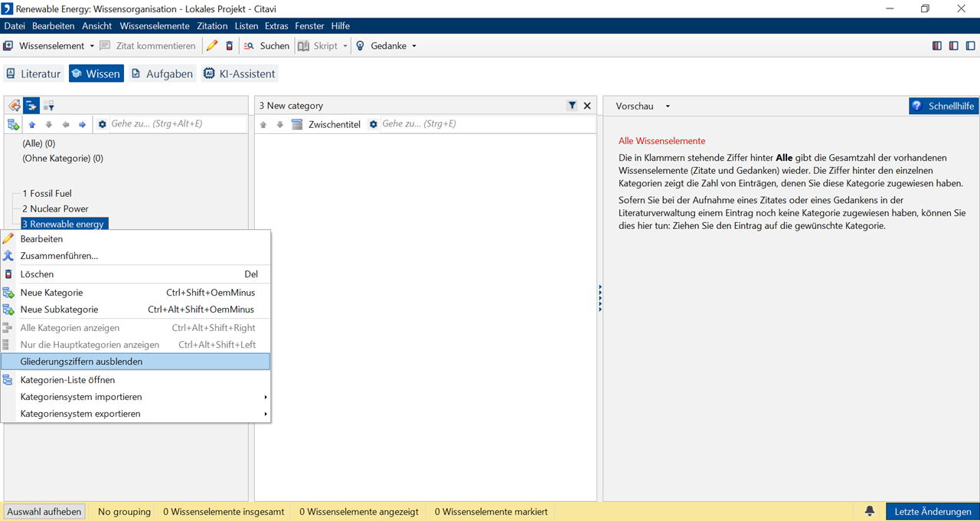Click the Auswahl aufheben button
This screenshot has width=980, height=521.
tap(44, 512)
